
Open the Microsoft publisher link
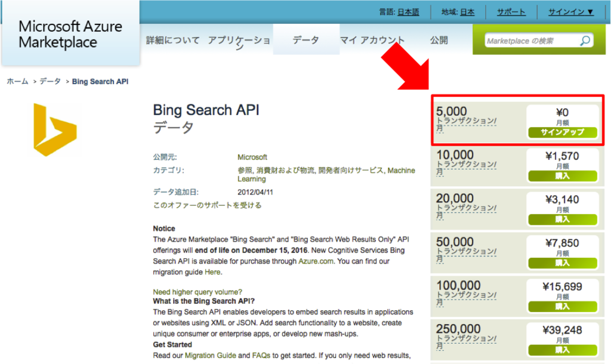coord(252,157)
